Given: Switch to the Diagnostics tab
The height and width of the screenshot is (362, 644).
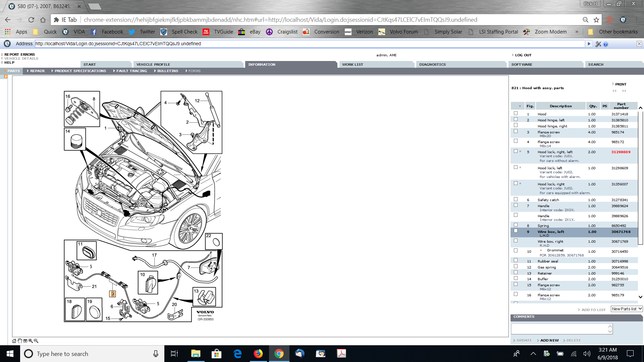Looking at the screenshot, I should (x=432, y=64).
